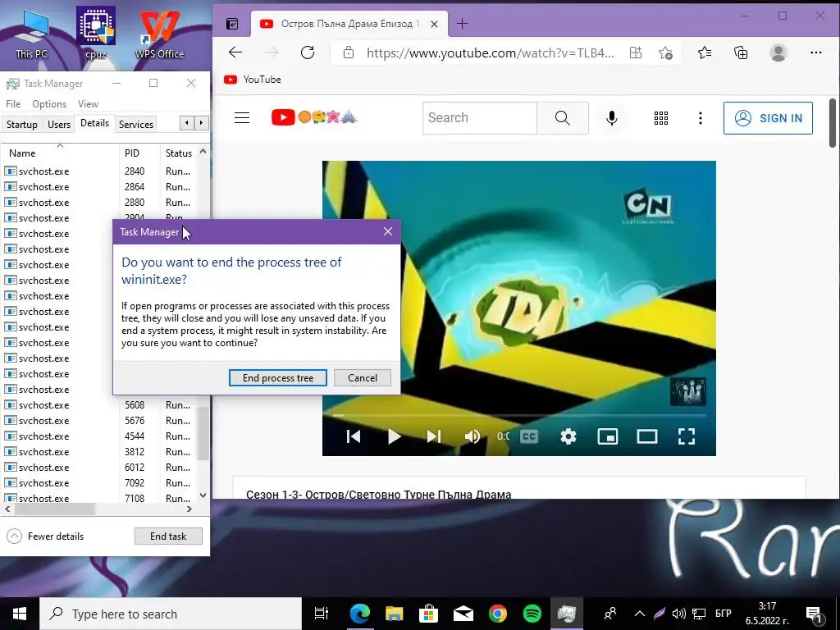The width and height of the screenshot is (840, 630).
Task: Click Task Manager vertical scrollbar thumb
Action: 203,433
